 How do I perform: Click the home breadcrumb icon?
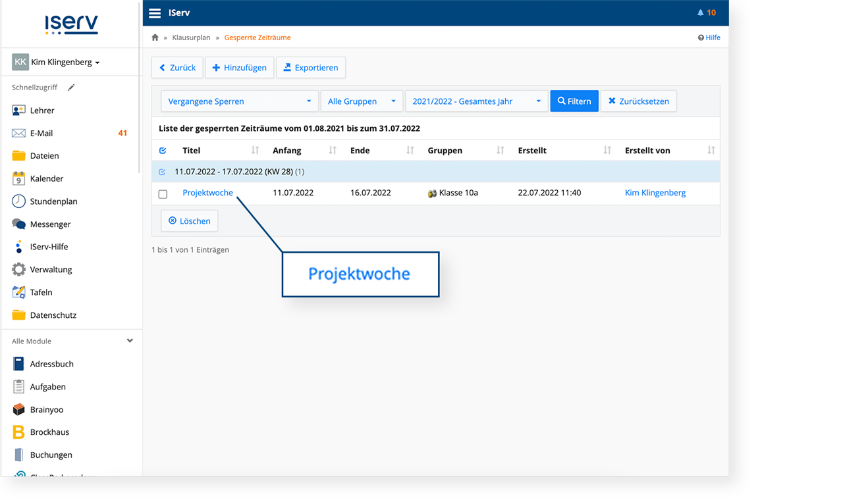pyautogui.click(x=155, y=38)
